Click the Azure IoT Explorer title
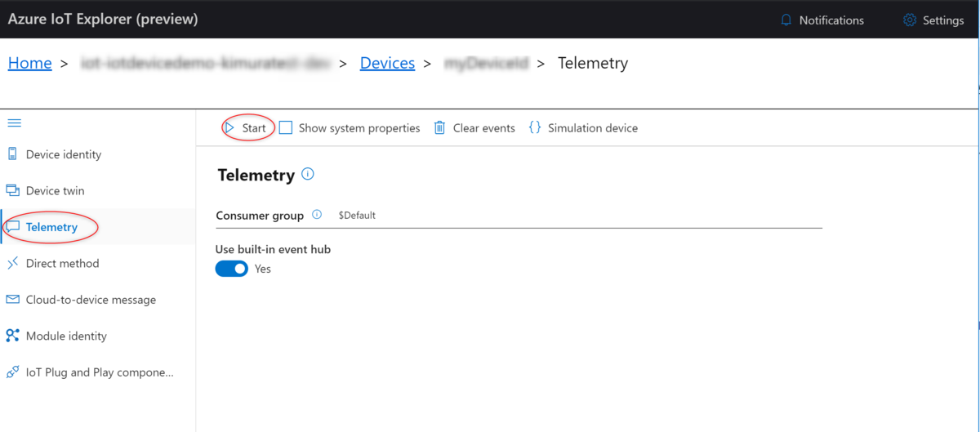The height and width of the screenshot is (432, 980). pyautogui.click(x=103, y=19)
